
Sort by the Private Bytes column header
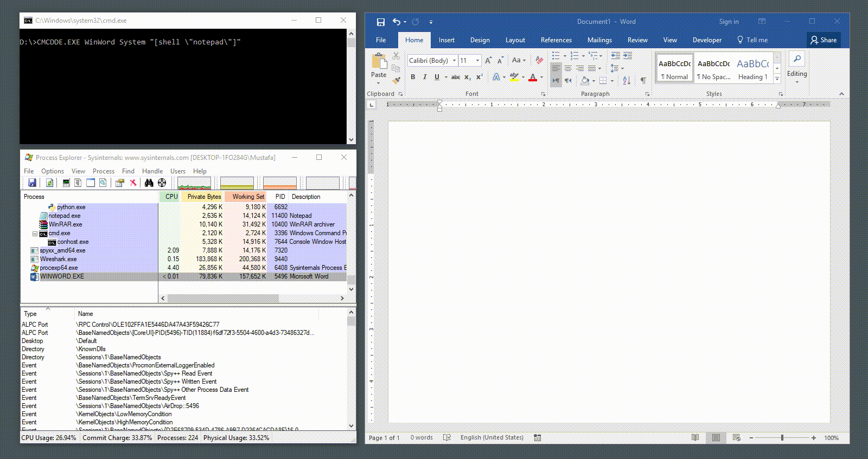coord(201,197)
